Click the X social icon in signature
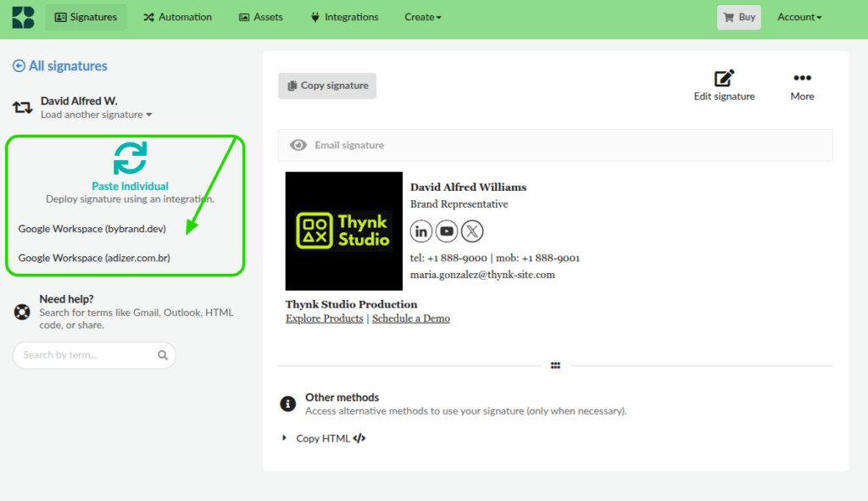The width and height of the screenshot is (868, 501). [x=472, y=231]
